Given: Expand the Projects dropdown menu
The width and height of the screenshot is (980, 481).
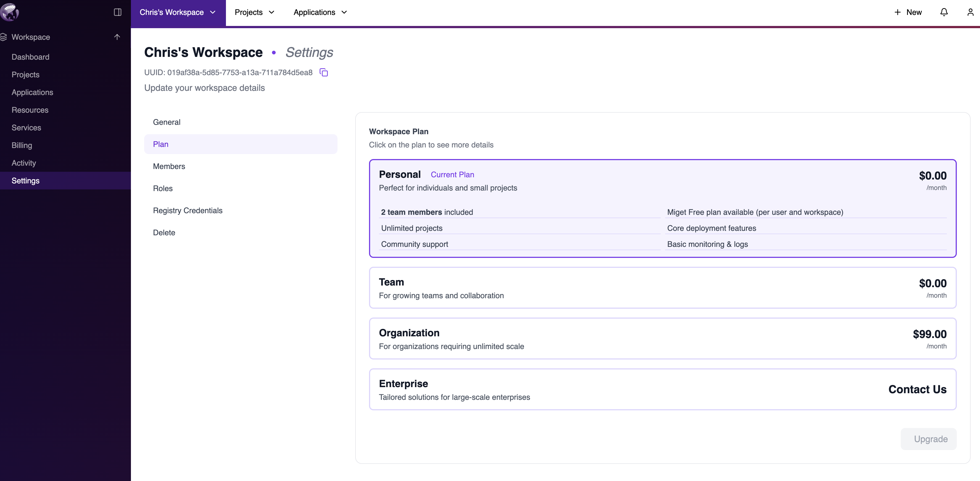Looking at the screenshot, I should 254,12.
